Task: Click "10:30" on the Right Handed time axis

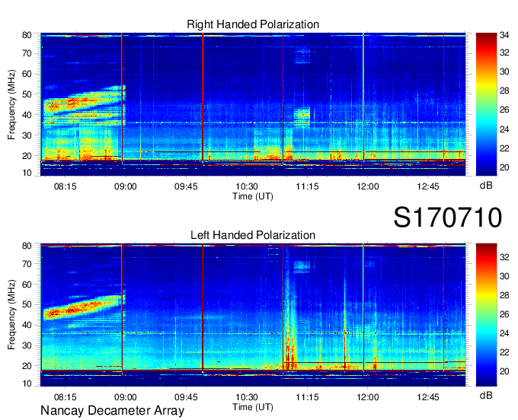Action: (247, 186)
